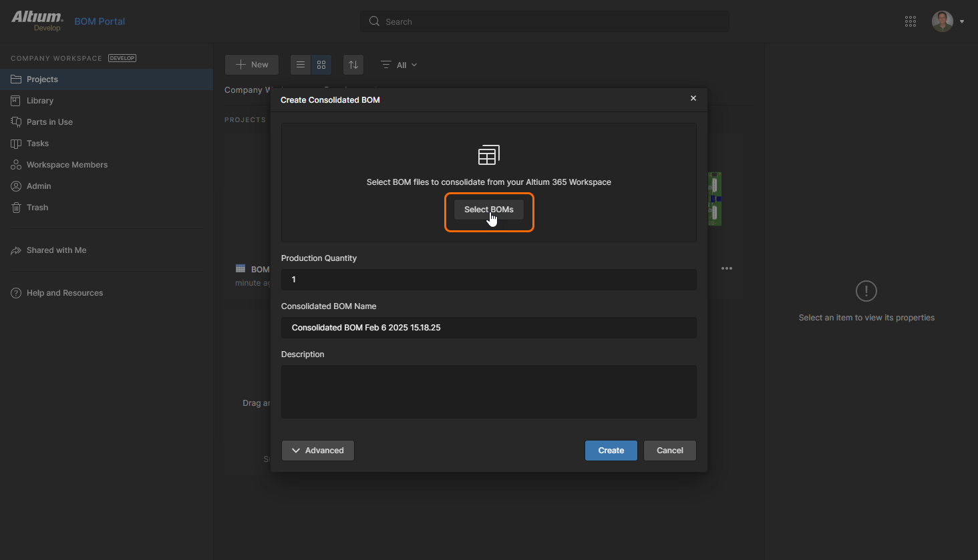Click the Shared with Me arrow icon
Viewport: 978px width, 560px height.
pyautogui.click(x=16, y=250)
